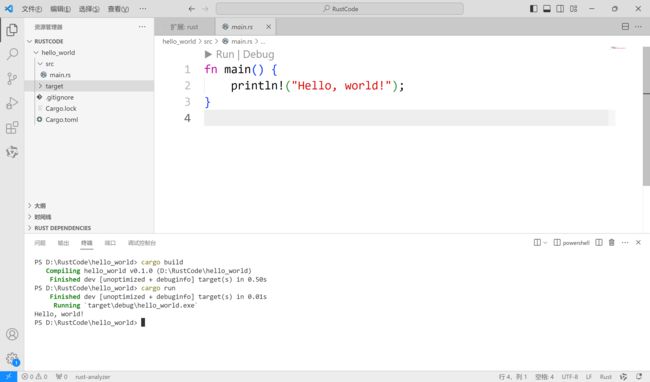
Task: Switch to the Terminal panel tab
Action: coord(87,243)
